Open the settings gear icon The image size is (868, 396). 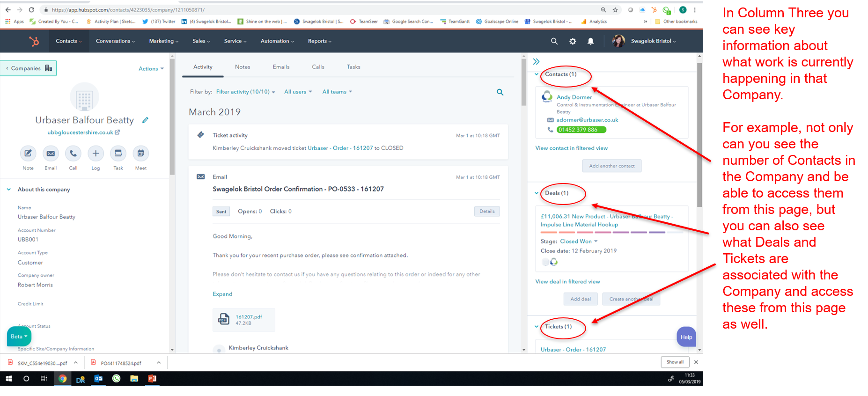click(573, 41)
